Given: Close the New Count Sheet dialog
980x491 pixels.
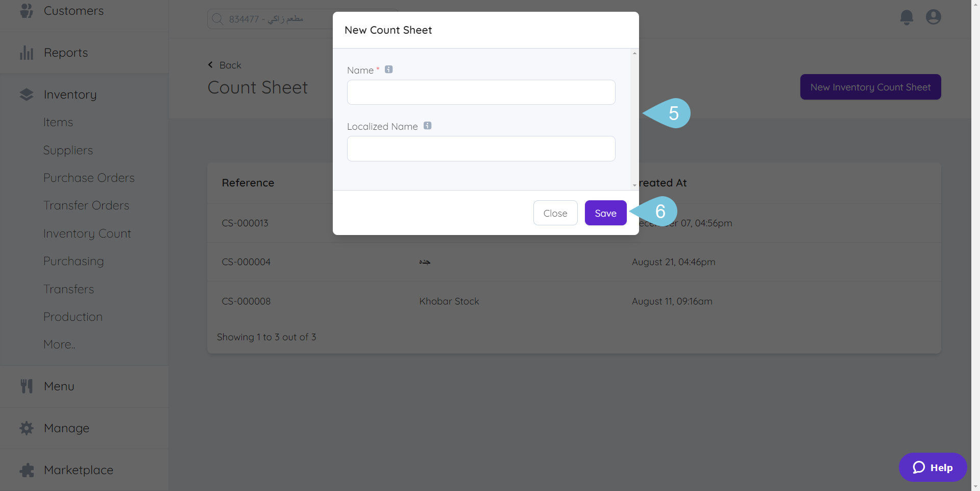Looking at the screenshot, I should pyautogui.click(x=555, y=213).
